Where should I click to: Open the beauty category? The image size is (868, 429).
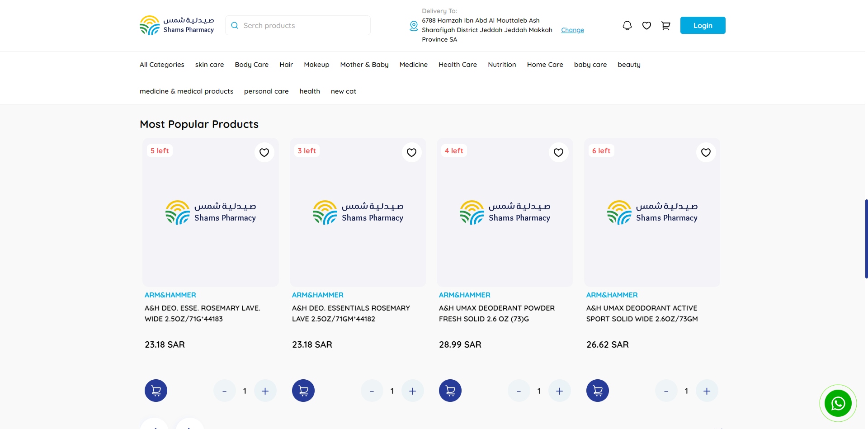coord(629,65)
